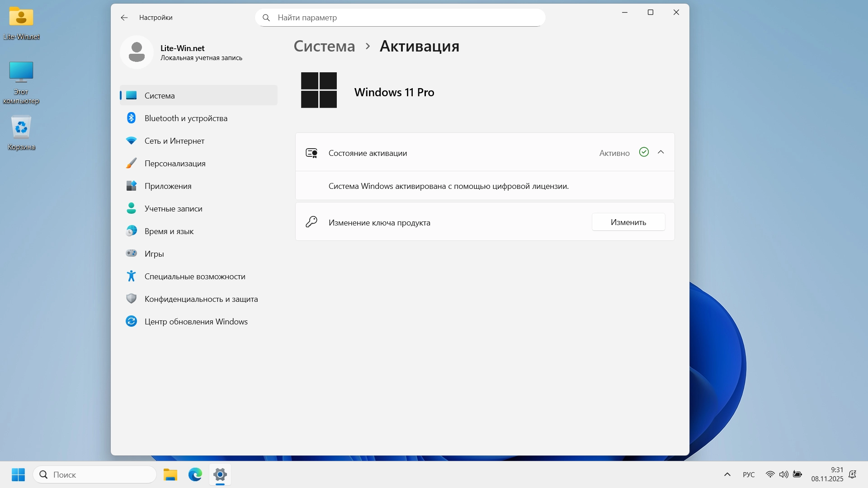Open Microsoft Edge from the taskbar
Image resolution: width=868 pixels, height=488 pixels.
click(x=195, y=474)
